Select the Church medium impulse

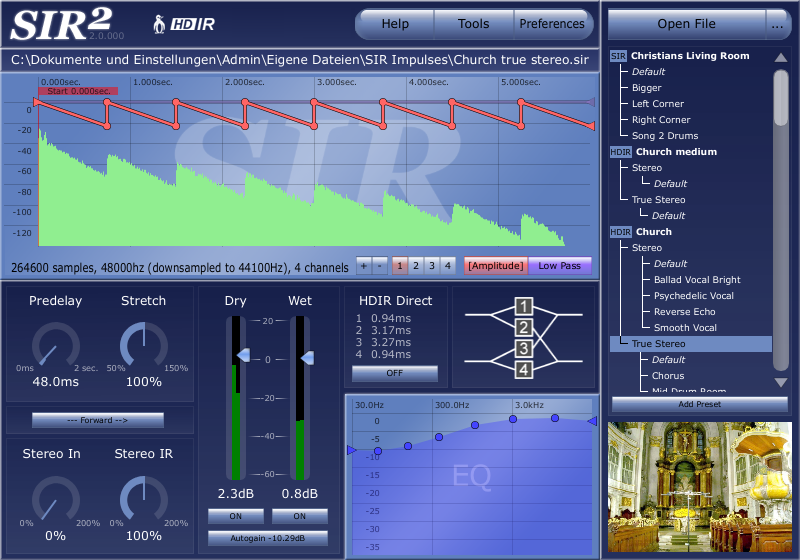coord(676,152)
